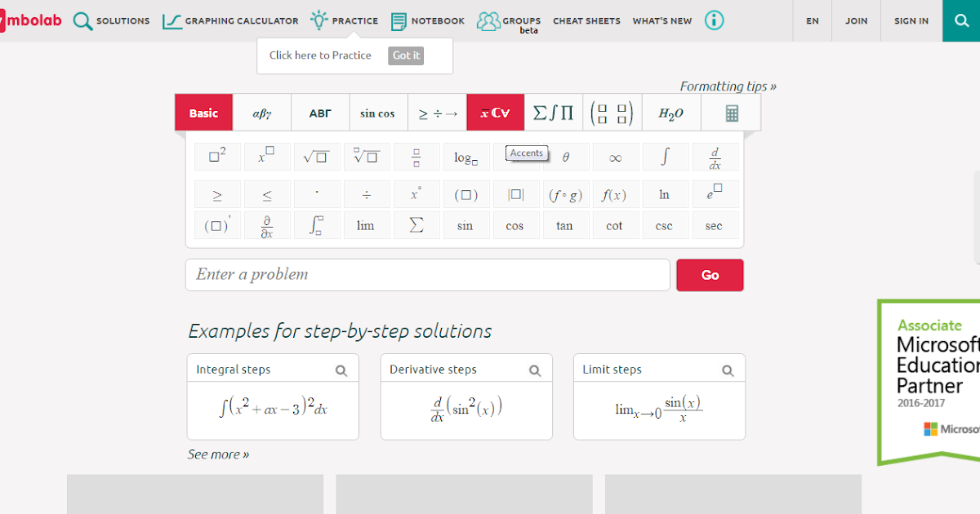Screen dimensions: 980x514
Task: Open the EN language selector
Action: coord(812,22)
